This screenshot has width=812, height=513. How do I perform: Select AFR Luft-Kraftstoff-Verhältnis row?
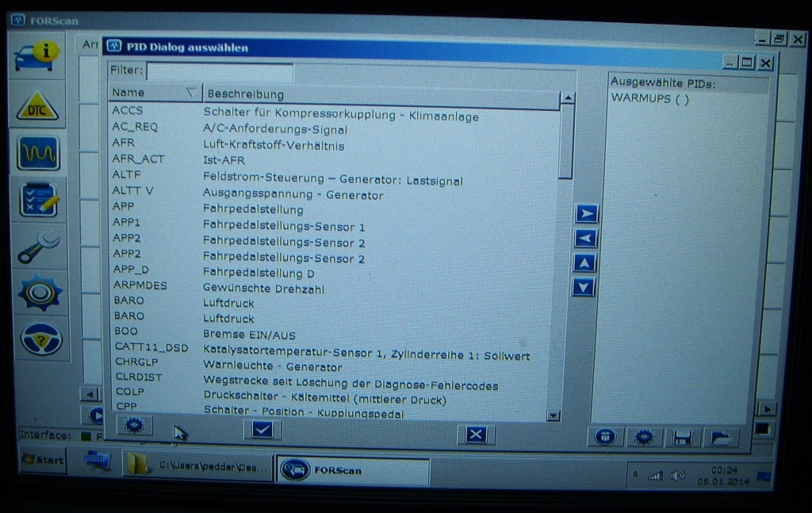point(334,144)
